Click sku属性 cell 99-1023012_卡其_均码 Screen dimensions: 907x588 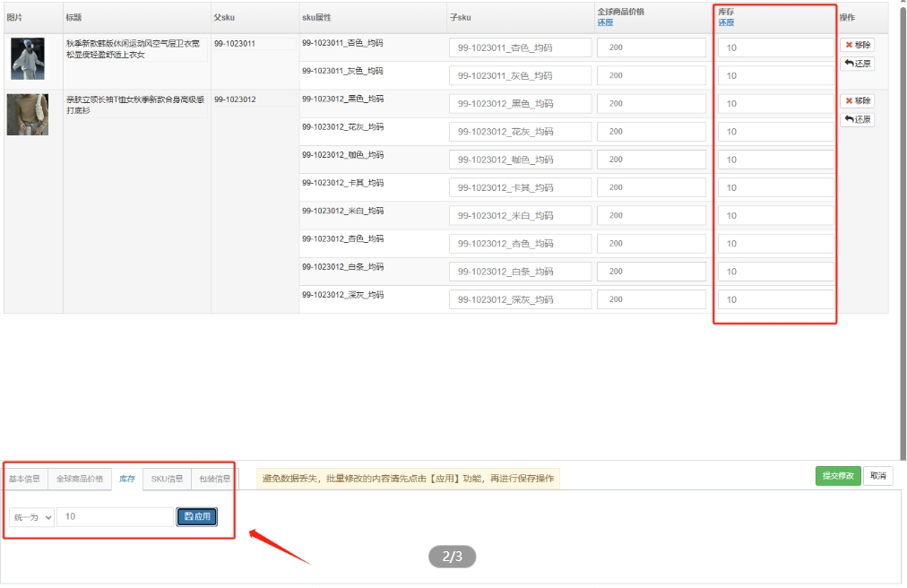(342, 183)
